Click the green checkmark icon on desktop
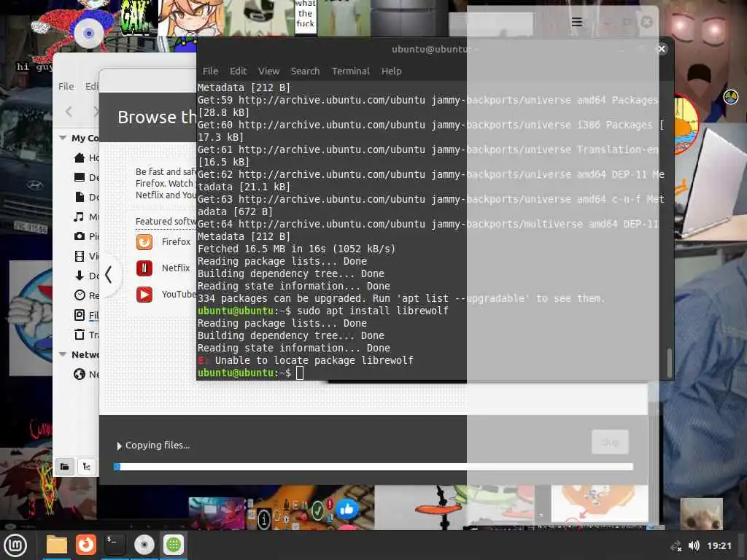747x560 pixels. pos(318,511)
